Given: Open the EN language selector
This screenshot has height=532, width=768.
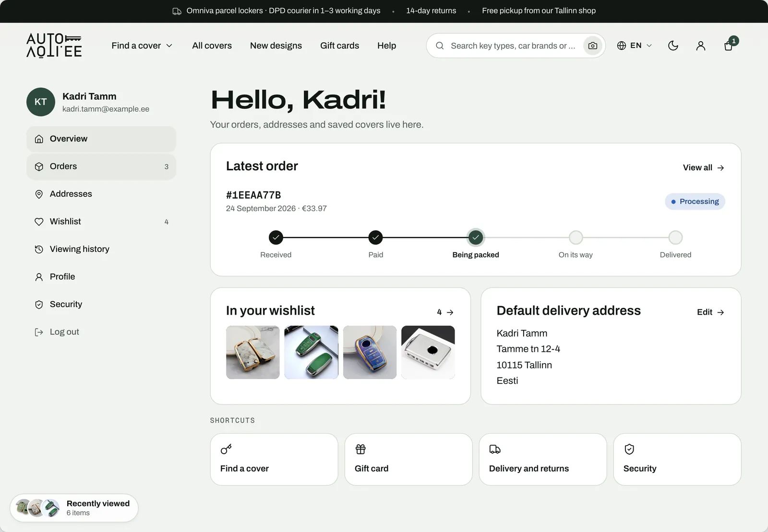Looking at the screenshot, I should click(x=634, y=46).
